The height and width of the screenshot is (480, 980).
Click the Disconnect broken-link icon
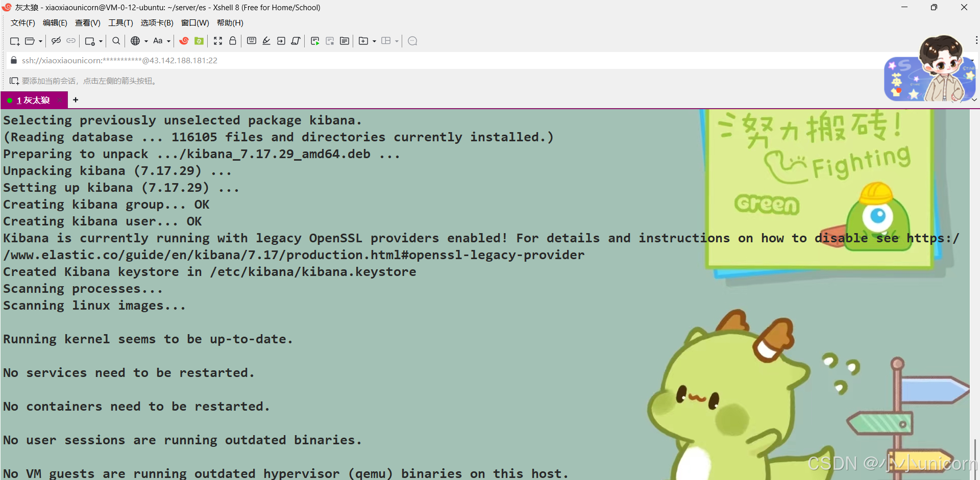click(56, 41)
